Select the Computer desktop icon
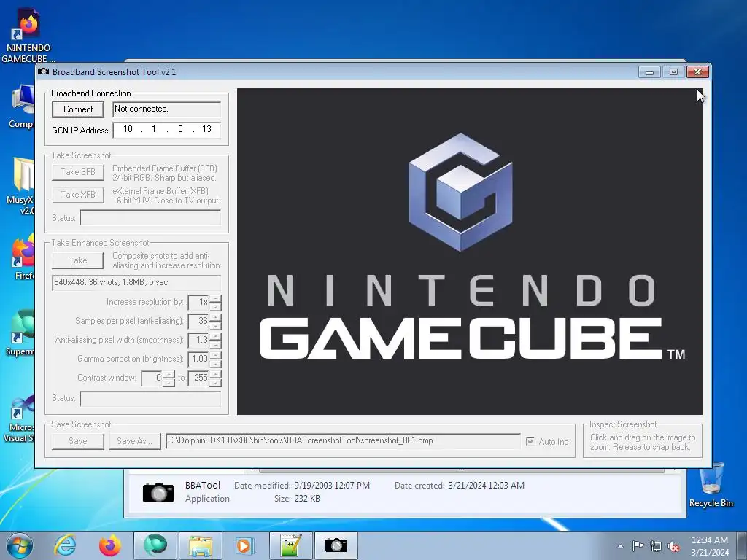747x560 pixels. tap(21, 106)
